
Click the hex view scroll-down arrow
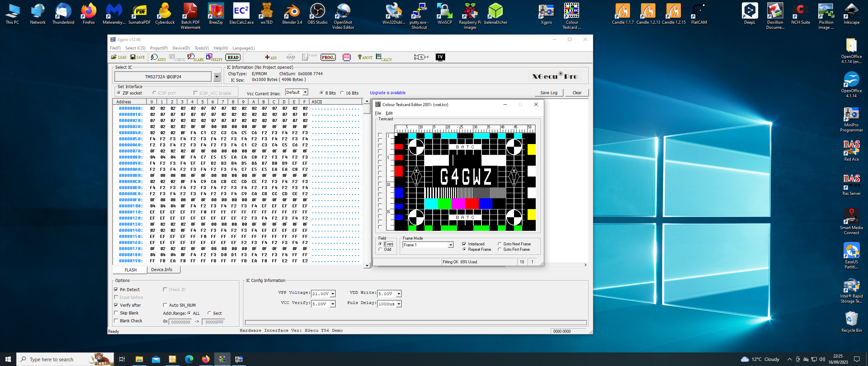(x=367, y=265)
